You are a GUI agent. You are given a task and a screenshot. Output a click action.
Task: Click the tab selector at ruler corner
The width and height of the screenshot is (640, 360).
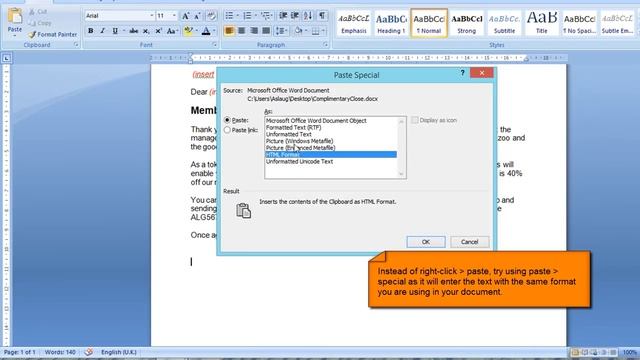(x=6, y=58)
